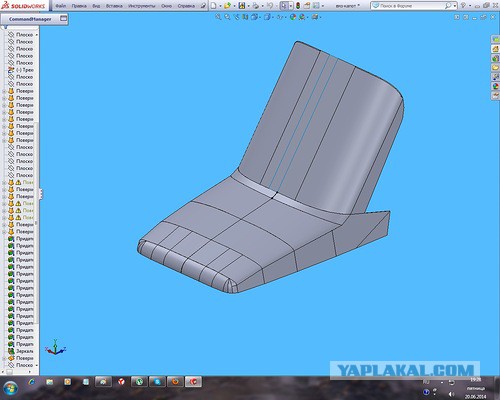The image size is (500, 400).
Task: Expand dropdown arrow next to Open icon
Action: pyautogui.click(x=234, y=6)
